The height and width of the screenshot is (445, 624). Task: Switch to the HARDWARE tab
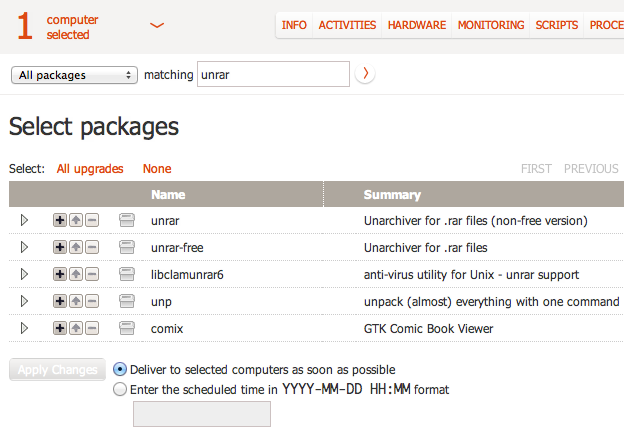point(417,25)
